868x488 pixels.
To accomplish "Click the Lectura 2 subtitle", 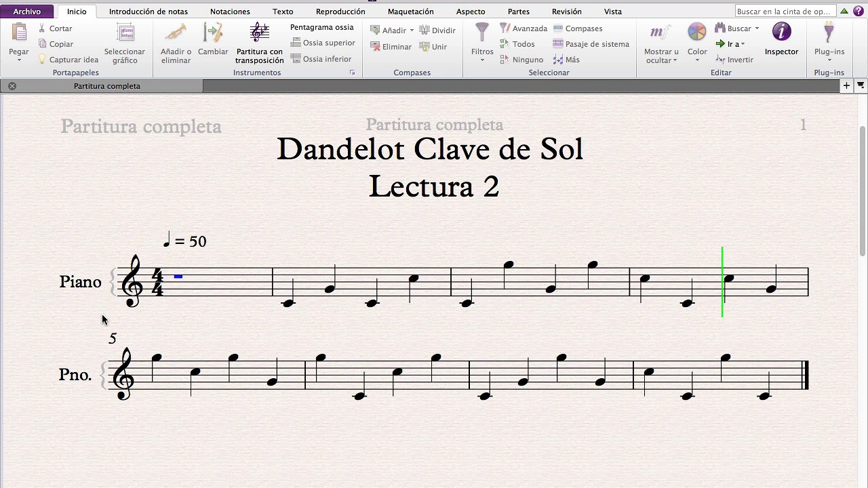I will coord(434,186).
